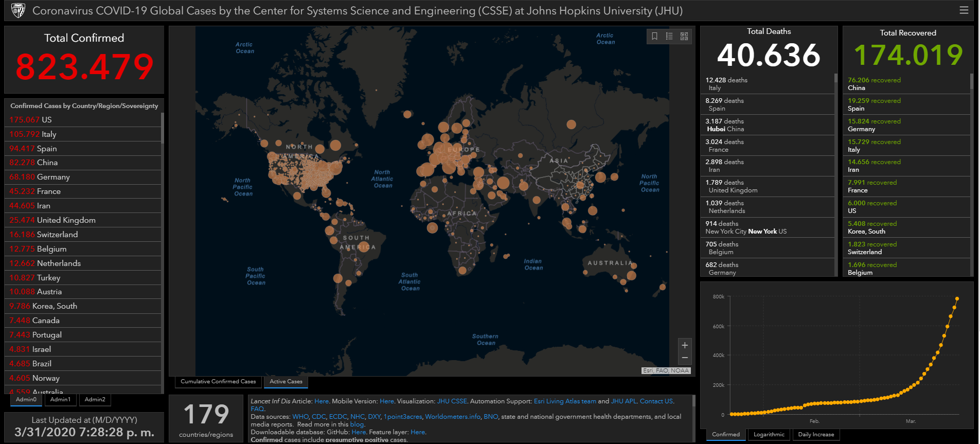Click the Italy 12.428 deaths row
Screen dimensions: 980x444
coord(768,84)
